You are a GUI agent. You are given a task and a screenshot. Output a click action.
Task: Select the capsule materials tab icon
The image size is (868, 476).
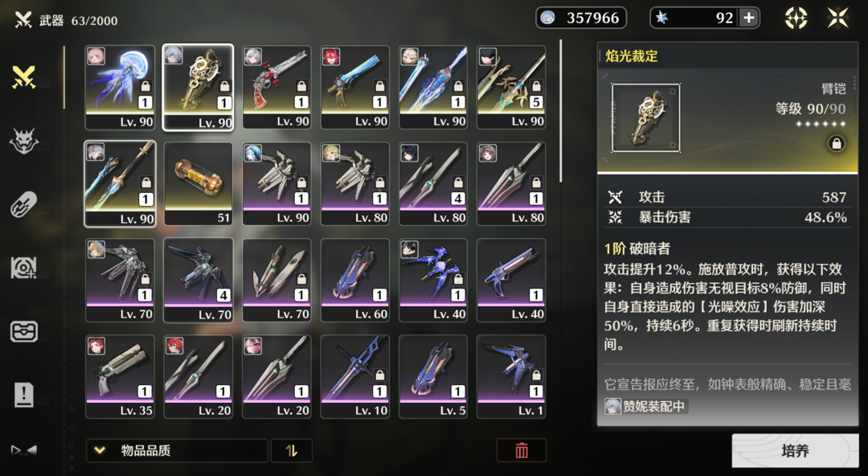point(24,204)
